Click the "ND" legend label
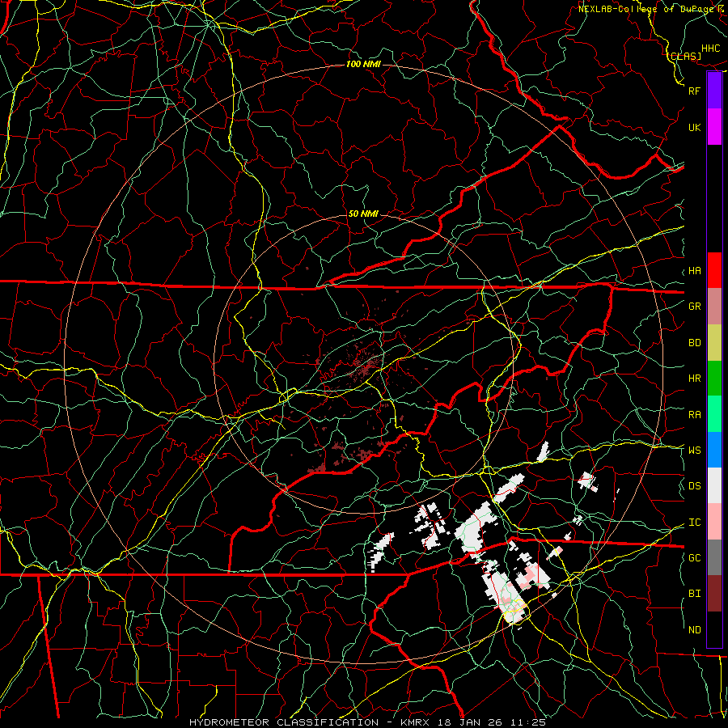This screenshot has width=728, height=728. coord(695,630)
